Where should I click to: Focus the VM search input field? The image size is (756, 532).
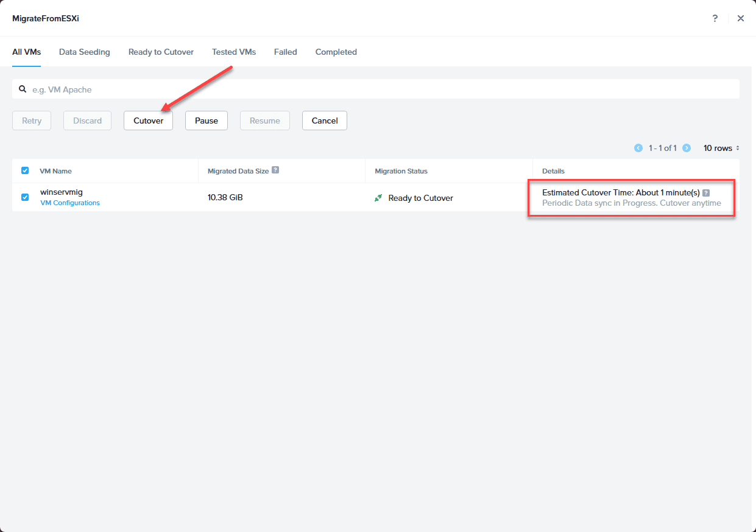click(x=376, y=89)
